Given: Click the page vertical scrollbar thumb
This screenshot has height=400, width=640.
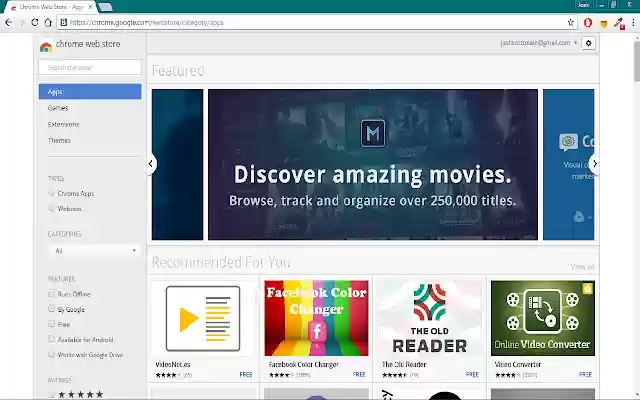Looking at the screenshot, I should (637, 61).
